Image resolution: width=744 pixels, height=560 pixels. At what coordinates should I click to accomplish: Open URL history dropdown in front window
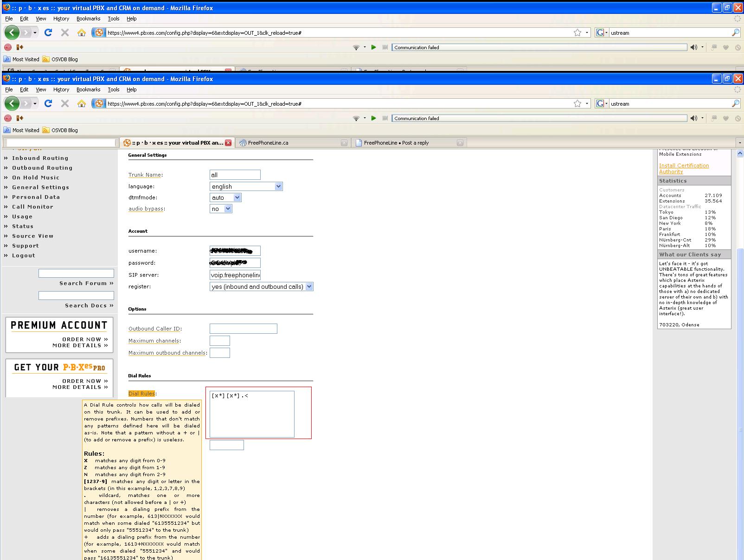587,104
